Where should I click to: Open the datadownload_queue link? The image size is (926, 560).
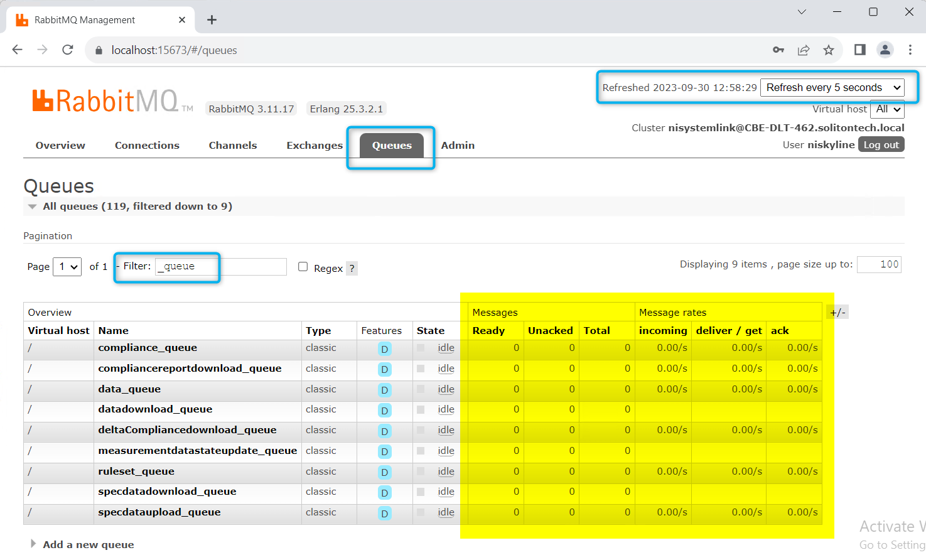[x=155, y=409]
